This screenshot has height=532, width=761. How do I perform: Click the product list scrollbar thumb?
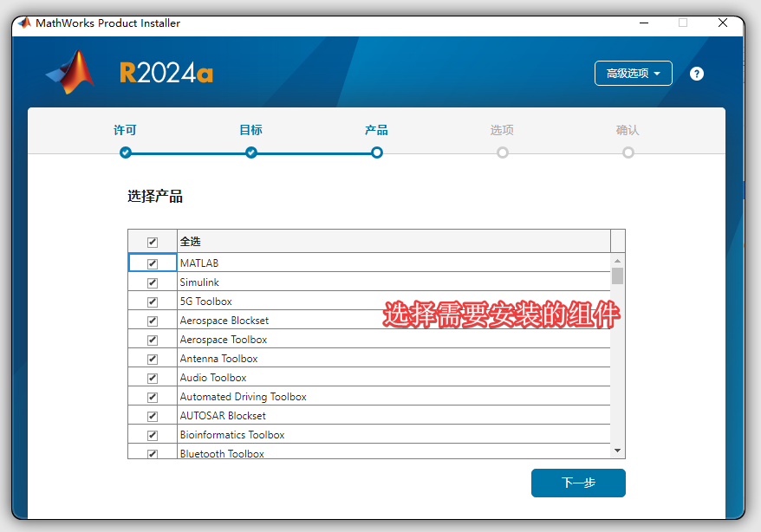coord(617,276)
